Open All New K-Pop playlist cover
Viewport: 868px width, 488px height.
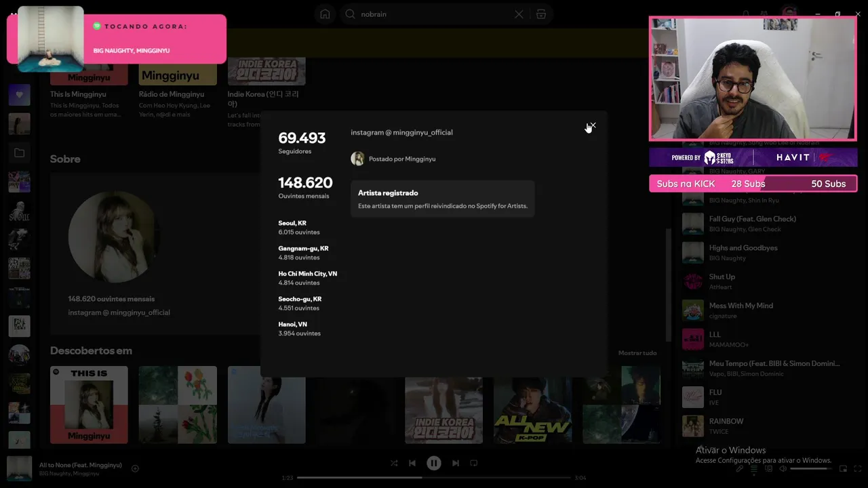coord(532,410)
